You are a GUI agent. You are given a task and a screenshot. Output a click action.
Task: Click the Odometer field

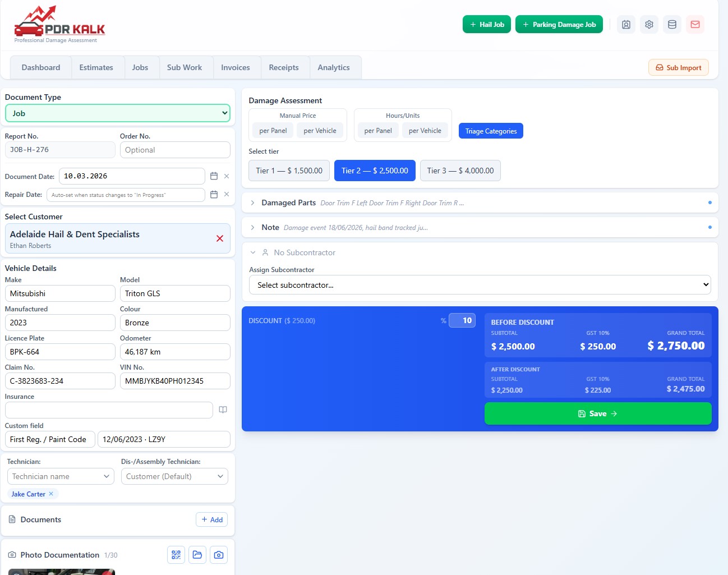[x=175, y=352]
